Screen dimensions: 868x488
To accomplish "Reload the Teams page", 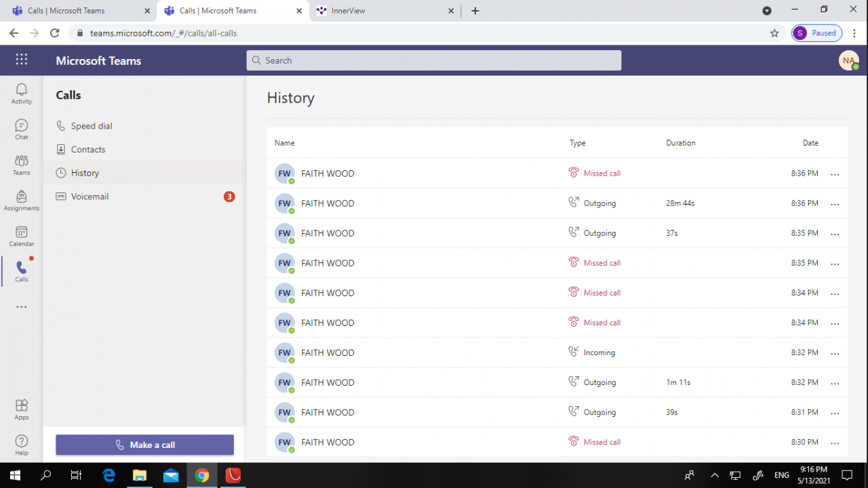I will (x=55, y=33).
